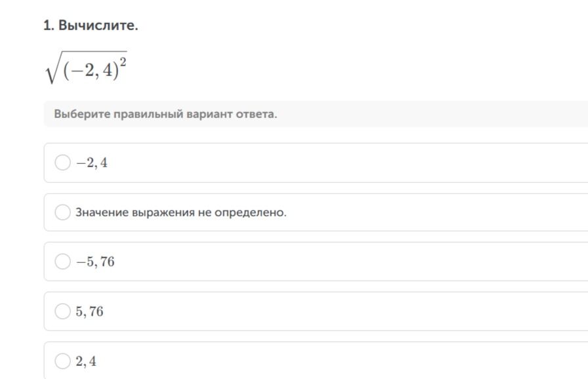The height and width of the screenshot is (379, 588).
Task: Click the "Вычислите." question heading
Action: coord(98,26)
